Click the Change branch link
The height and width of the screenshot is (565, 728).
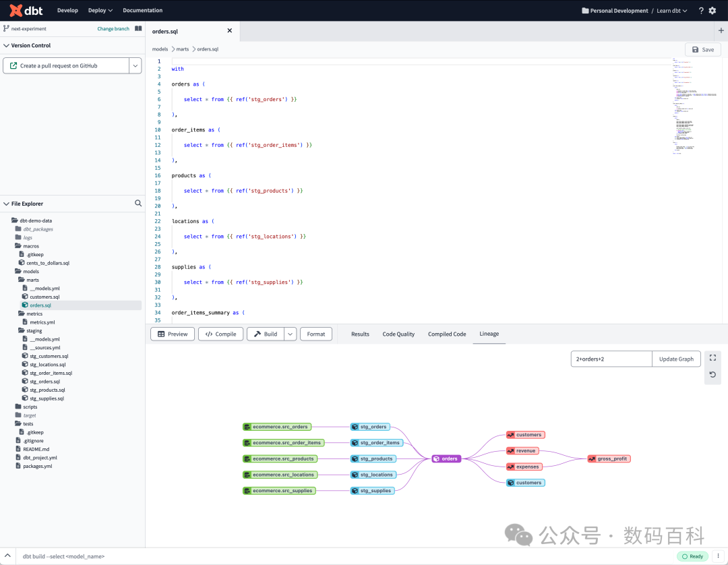(x=113, y=29)
